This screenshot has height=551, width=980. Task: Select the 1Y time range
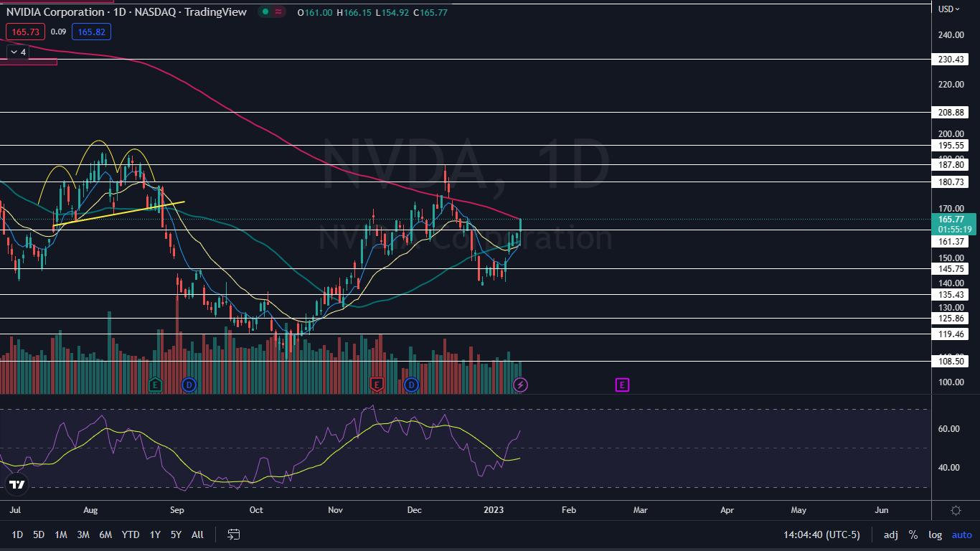155,534
